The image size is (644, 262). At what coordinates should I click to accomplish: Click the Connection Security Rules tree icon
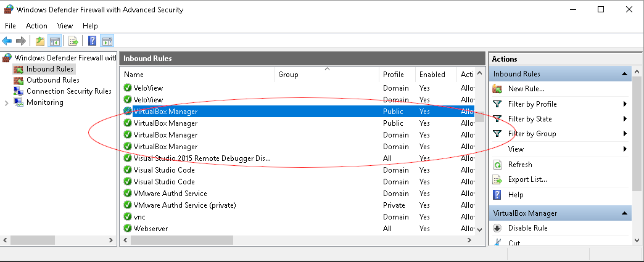[18, 91]
